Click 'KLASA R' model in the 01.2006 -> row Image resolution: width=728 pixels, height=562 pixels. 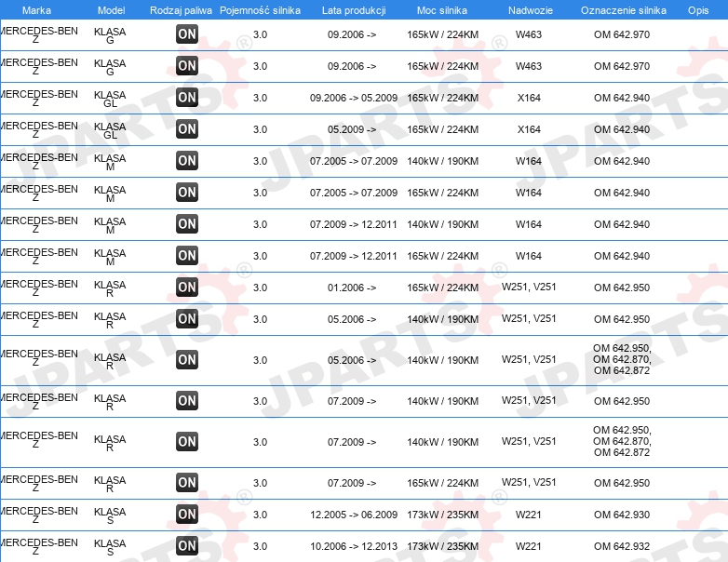(x=110, y=288)
